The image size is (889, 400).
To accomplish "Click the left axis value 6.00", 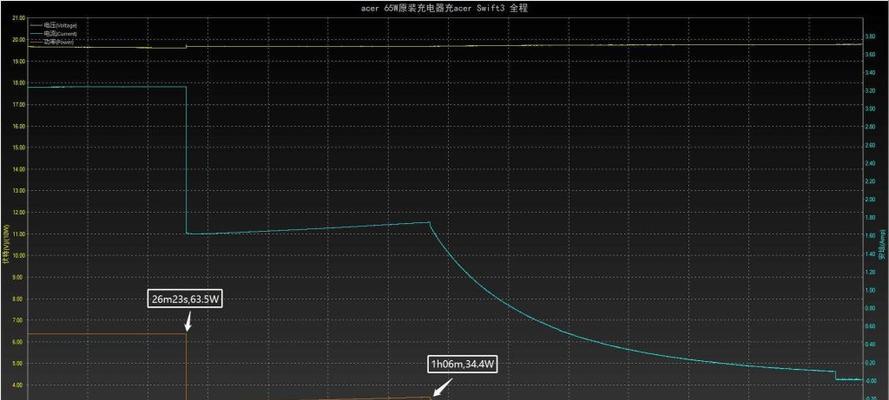I will pyautogui.click(x=20, y=342).
